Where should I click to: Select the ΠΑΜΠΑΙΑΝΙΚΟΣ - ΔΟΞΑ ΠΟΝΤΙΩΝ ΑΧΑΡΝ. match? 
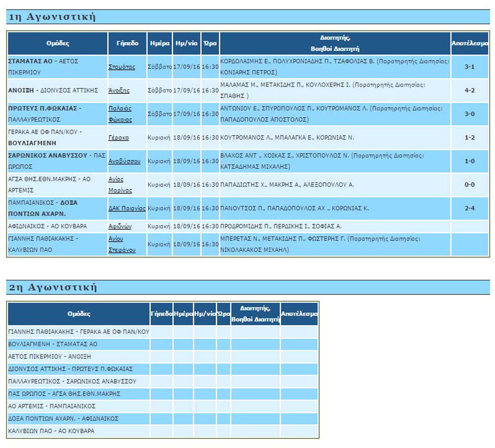[58, 208]
